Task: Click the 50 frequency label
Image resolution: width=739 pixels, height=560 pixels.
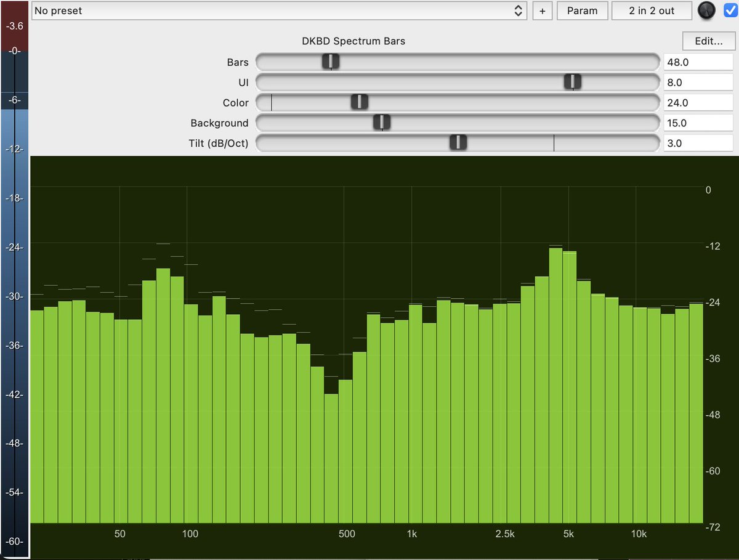Action: point(119,534)
